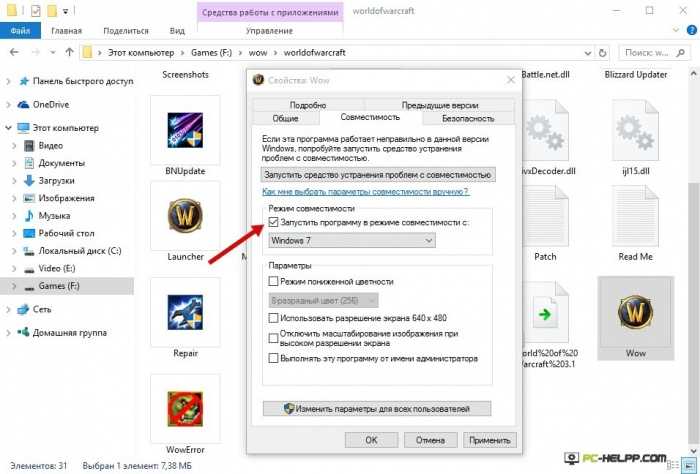Switch to the Предыдущие версии tab

coord(440,105)
